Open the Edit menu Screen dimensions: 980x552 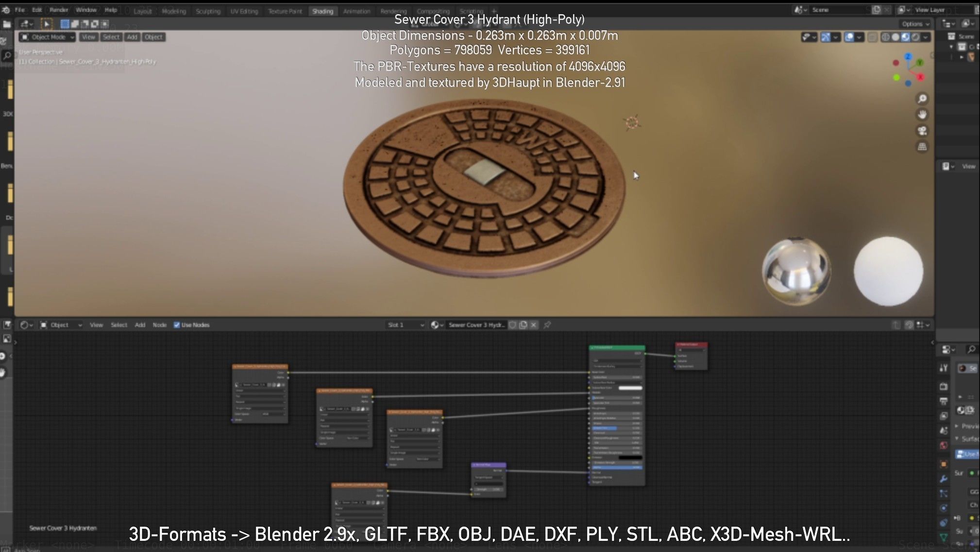tap(37, 10)
